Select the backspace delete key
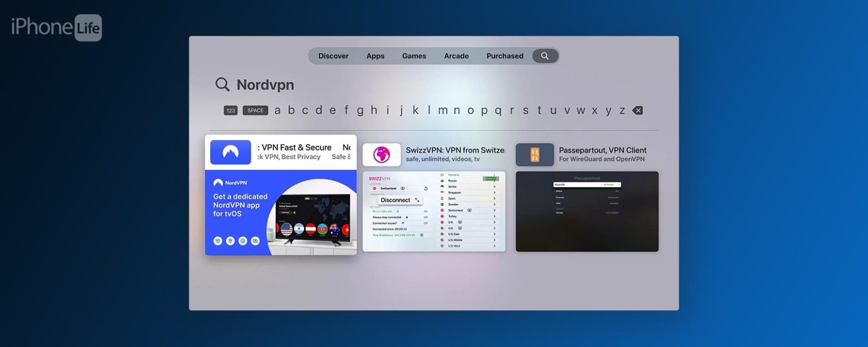Image resolution: width=868 pixels, height=347 pixels. pyautogui.click(x=637, y=111)
